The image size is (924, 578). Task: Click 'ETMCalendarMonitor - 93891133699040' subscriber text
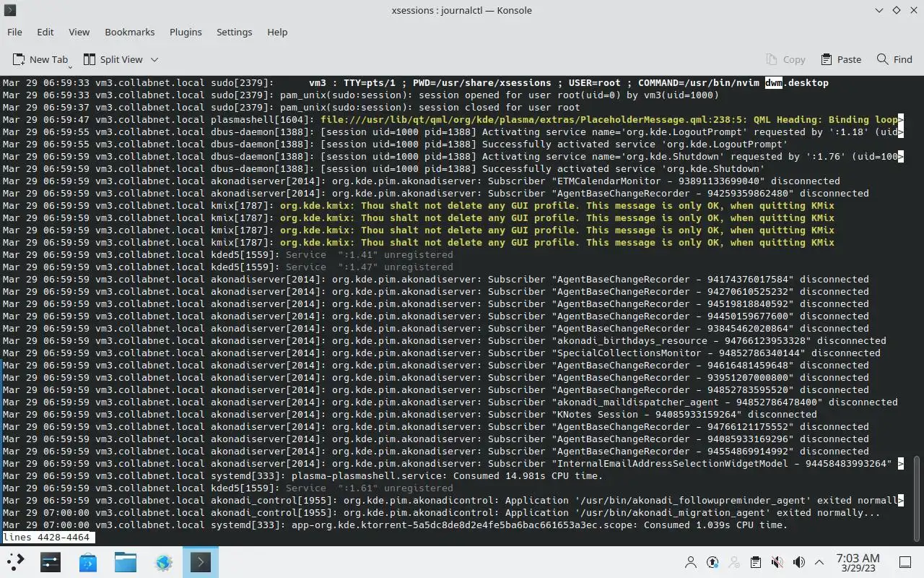tap(660, 181)
